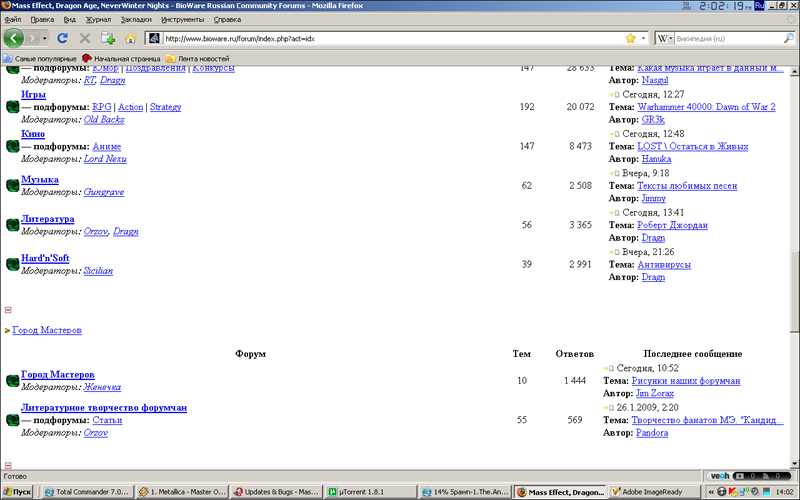
Task: Open the back/forward history dropdown arrow
Action: pyautogui.click(x=45, y=38)
